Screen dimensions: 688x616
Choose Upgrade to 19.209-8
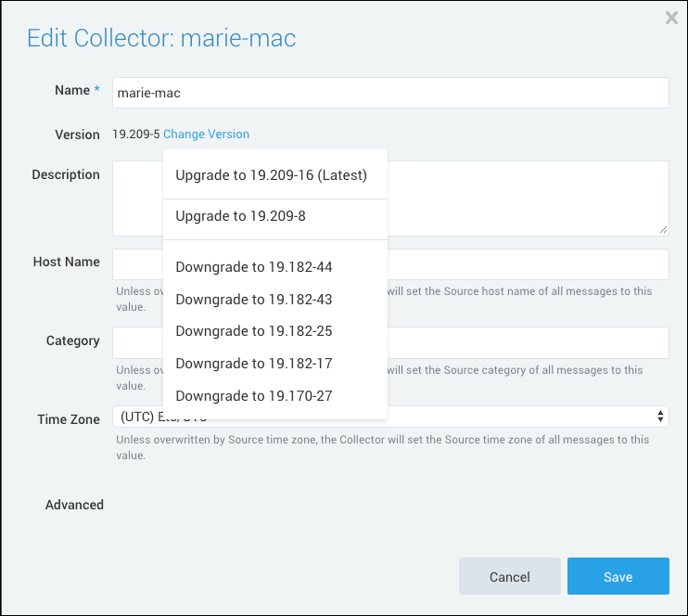tap(240, 216)
